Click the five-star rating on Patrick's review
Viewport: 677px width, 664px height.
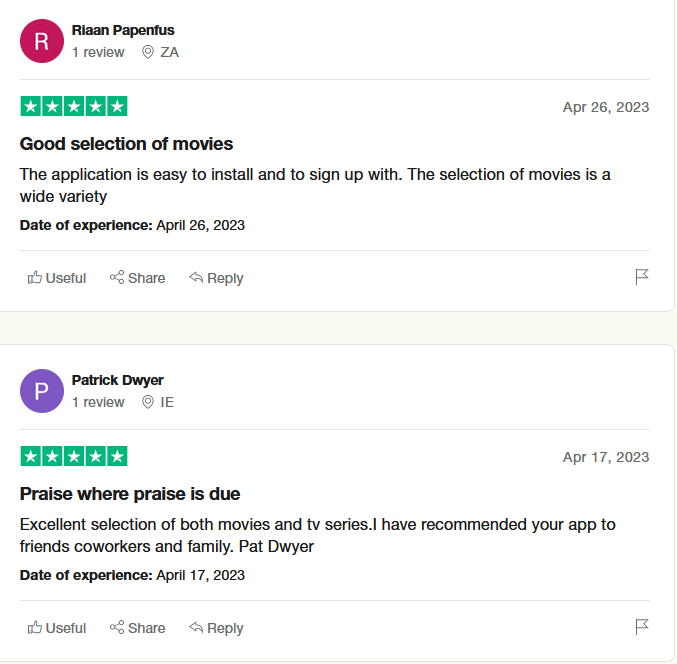[x=74, y=456]
